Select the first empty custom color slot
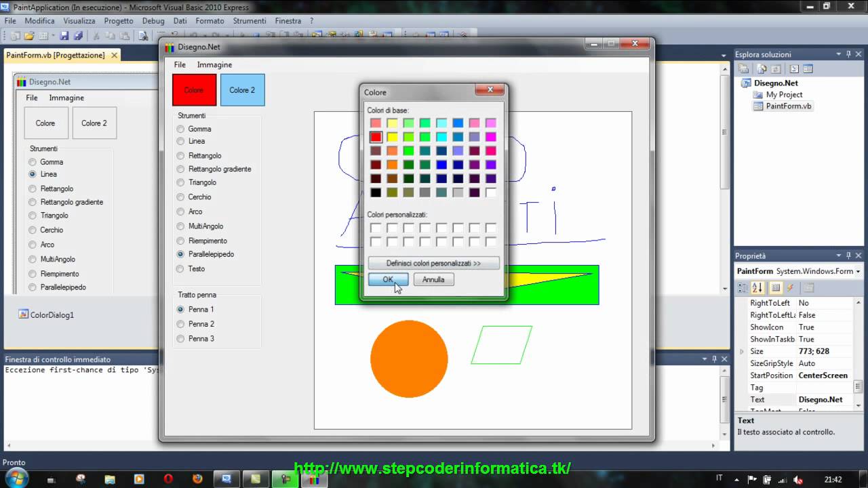 (x=376, y=228)
